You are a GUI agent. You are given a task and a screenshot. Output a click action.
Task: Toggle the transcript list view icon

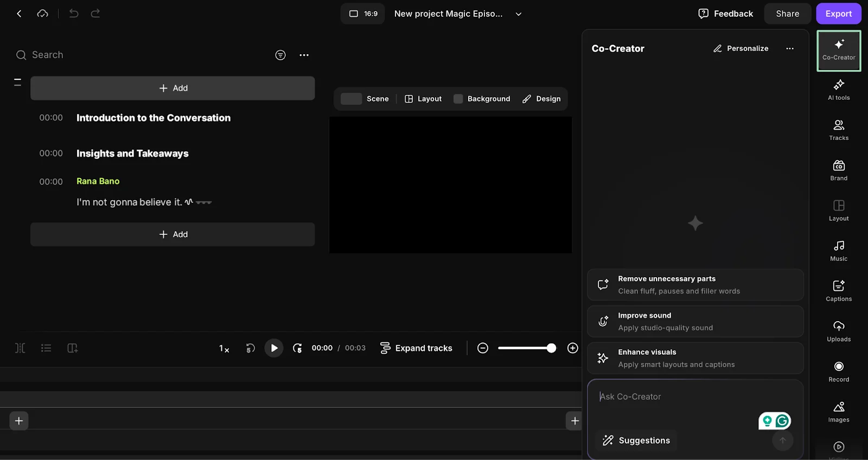pos(46,348)
